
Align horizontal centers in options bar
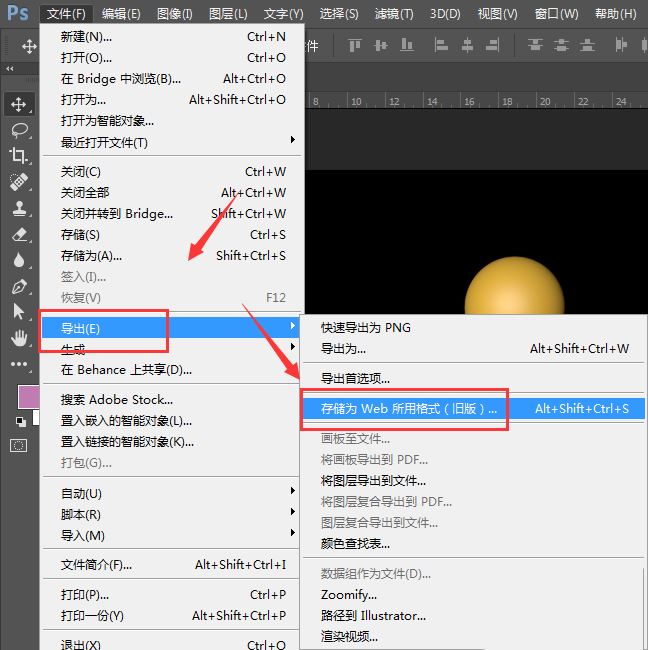coord(467,45)
